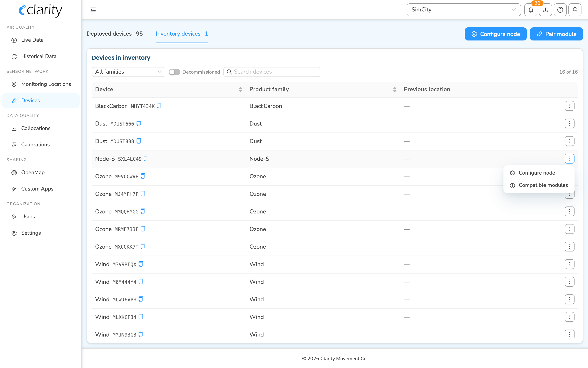This screenshot has height=368, width=588.
Task: Go to Live Data in sidebar
Action: point(41,40)
